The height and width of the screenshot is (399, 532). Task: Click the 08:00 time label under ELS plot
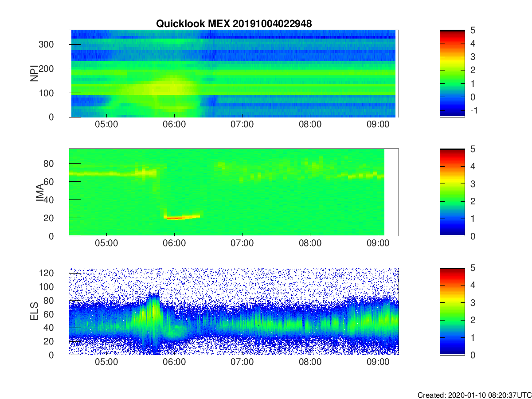(310, 362)
